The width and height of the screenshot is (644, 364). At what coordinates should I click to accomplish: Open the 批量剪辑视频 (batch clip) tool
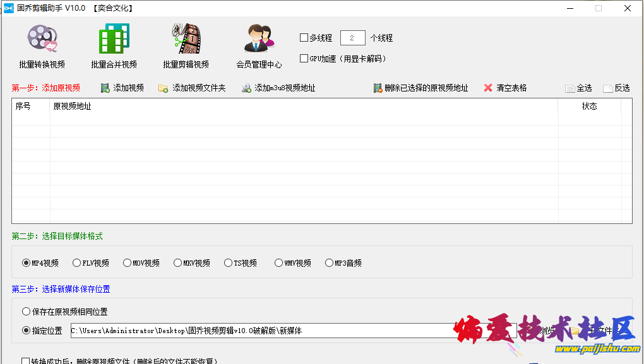click(184, 44)
